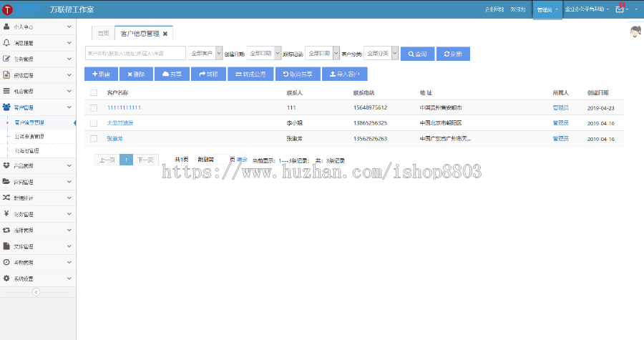Click the yen icon beside 财务管理
This screenshot has width=644, height=340.
click(x=6, y=213)
